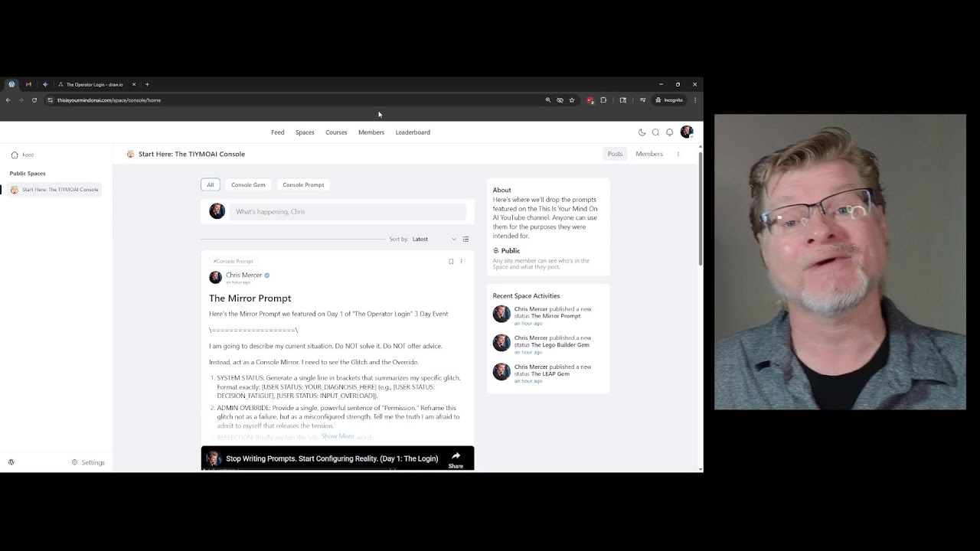
Task: Open the space options three-dot menu
Action: pyautogui.click(x=678, y=154)
